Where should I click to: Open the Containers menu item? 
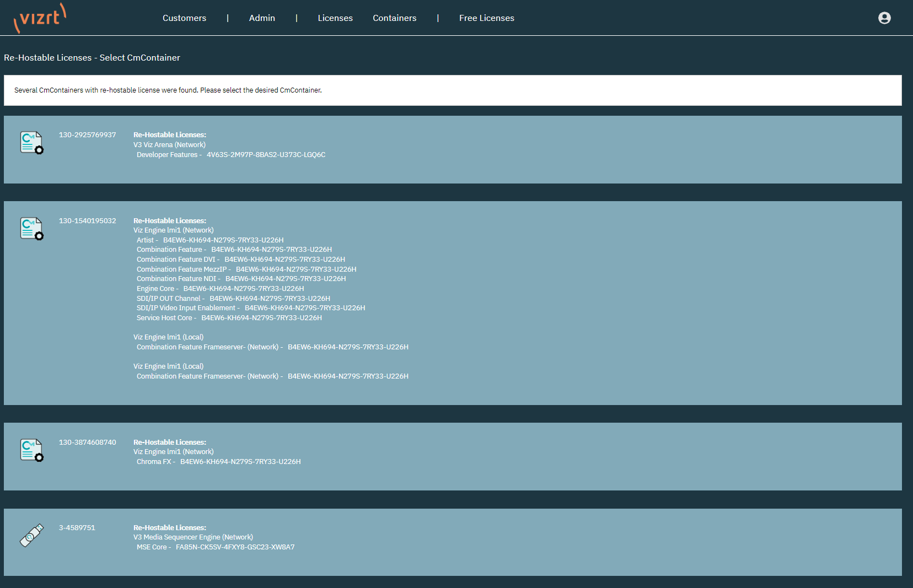pos(394,18)
